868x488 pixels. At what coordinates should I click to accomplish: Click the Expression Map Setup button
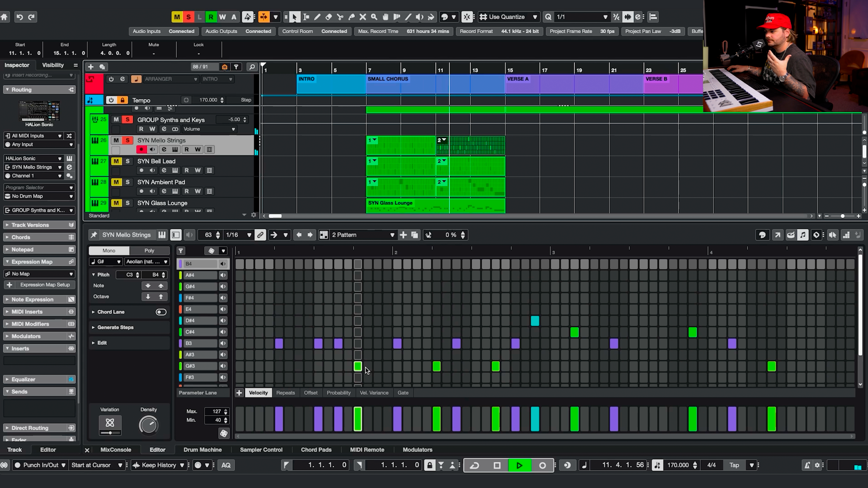pos(45,285)
